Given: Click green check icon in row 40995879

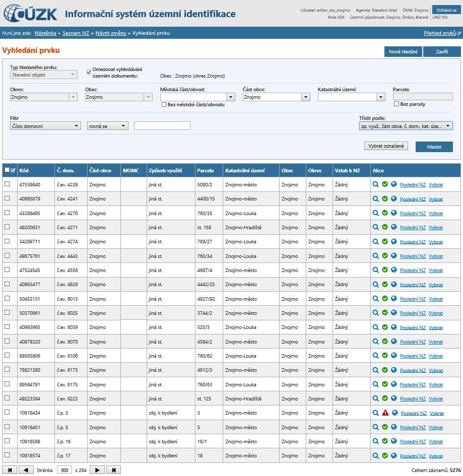Looking at the screenshot, I should (385, 198).
